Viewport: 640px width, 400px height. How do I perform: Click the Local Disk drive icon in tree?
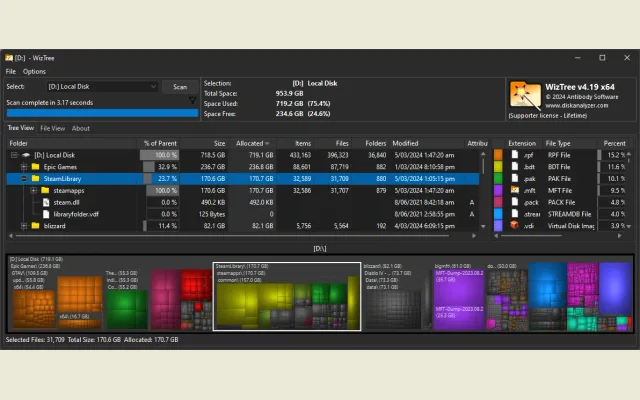[26, 155]
